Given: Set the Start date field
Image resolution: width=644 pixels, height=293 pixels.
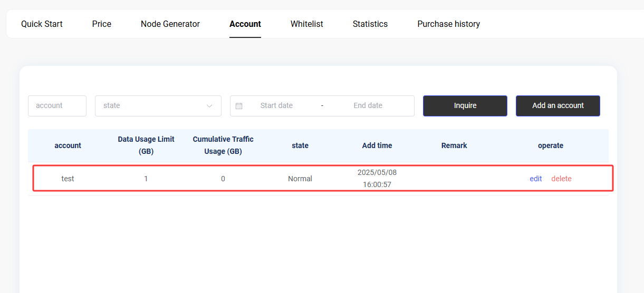Looking at the screenshot, I should 276,106.
